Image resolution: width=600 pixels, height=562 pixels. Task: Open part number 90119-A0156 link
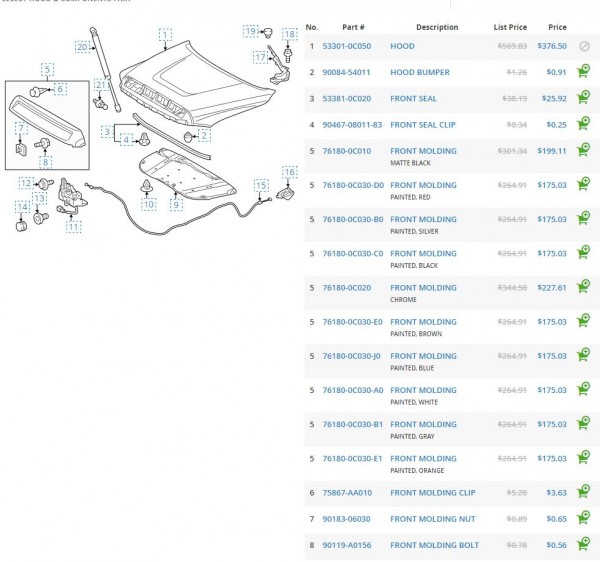[347, 545]
